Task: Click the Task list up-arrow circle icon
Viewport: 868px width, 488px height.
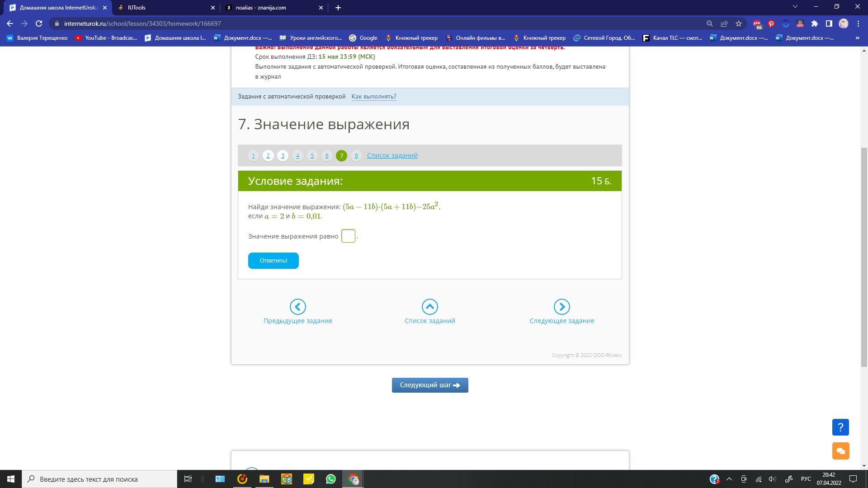Action: coord(429,307)
